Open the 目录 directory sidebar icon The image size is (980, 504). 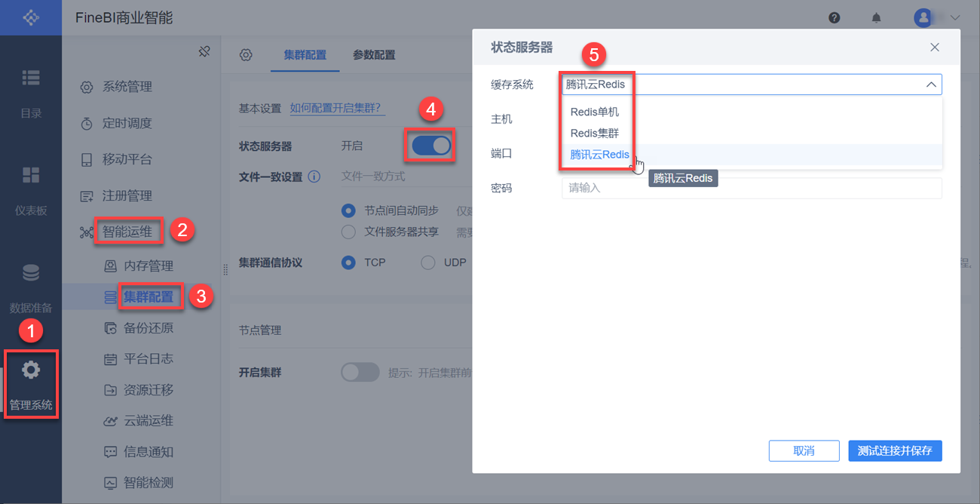tap(31, 78)
